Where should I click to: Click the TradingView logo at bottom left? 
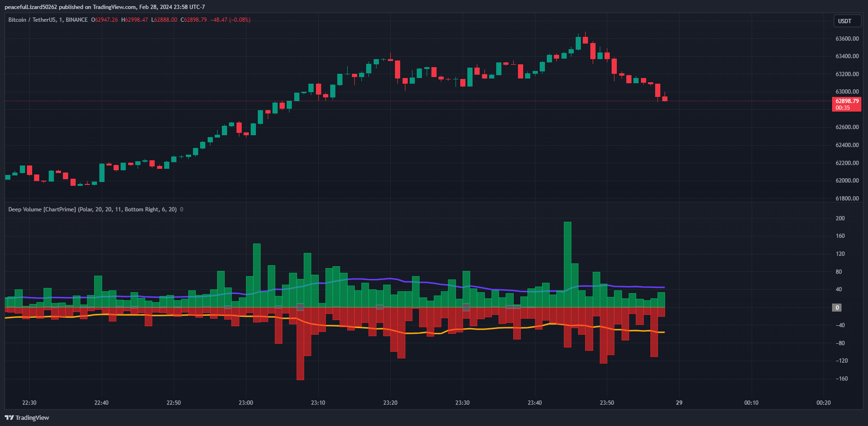click(27, 417)
